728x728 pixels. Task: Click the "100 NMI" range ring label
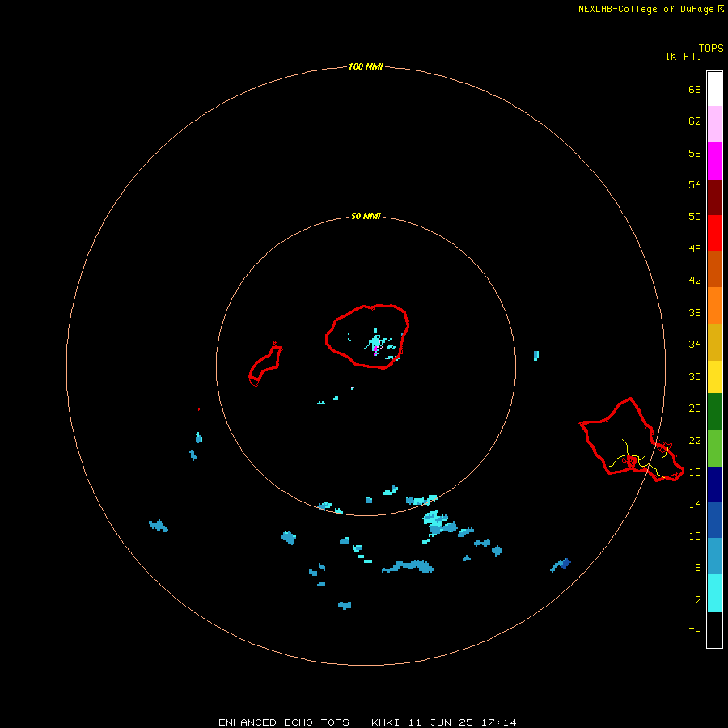[366, 66]
